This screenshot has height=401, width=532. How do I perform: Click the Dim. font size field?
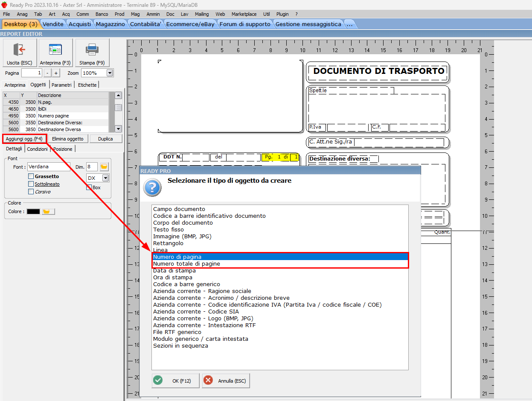92,167
